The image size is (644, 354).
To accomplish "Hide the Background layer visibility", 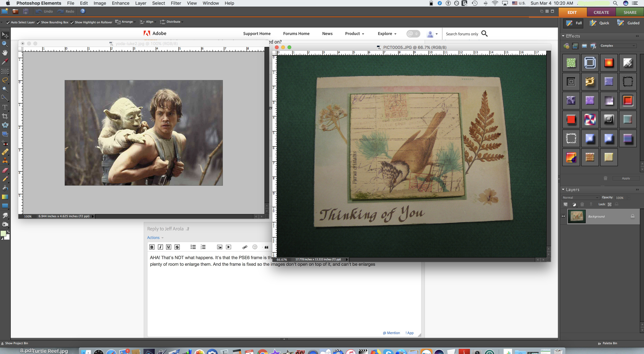I will [563, 216].
